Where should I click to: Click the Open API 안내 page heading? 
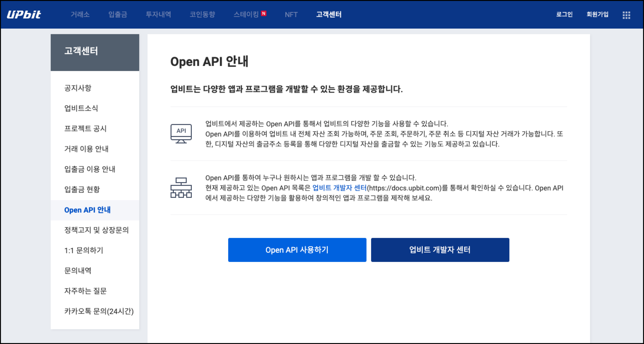[209, 62]
